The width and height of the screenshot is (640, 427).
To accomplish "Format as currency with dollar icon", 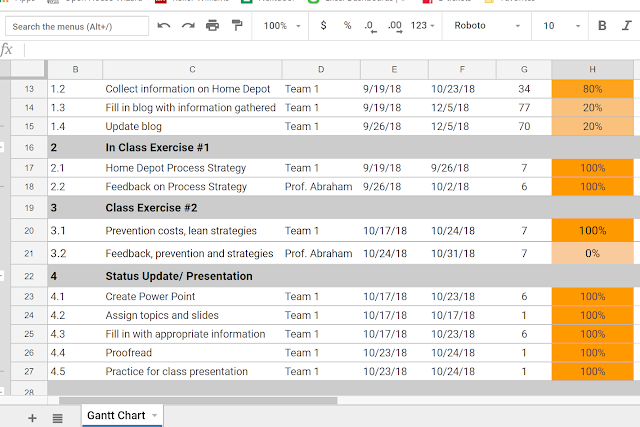I will pyautogui.click(x=323, y=25).
